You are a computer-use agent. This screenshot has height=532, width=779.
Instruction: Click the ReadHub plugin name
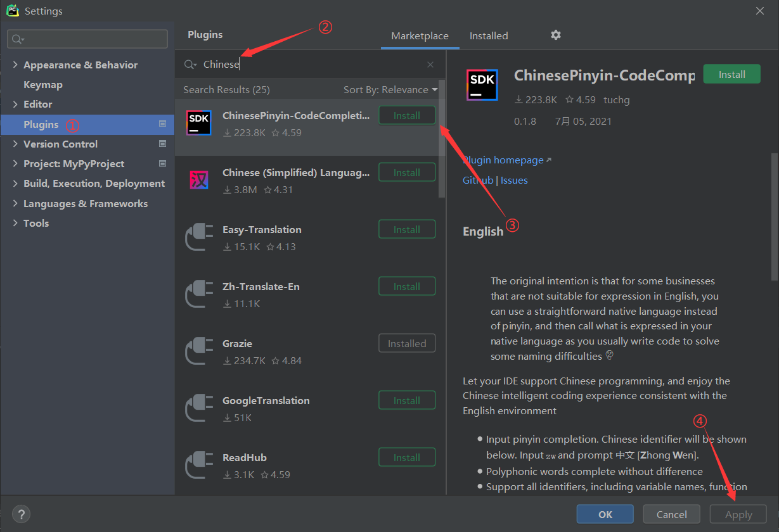click(245, 457)
